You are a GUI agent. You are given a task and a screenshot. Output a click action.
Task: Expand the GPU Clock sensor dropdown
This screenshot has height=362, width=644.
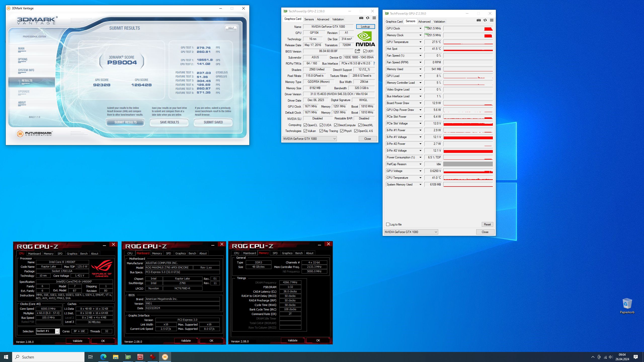[x=420, y=28]
